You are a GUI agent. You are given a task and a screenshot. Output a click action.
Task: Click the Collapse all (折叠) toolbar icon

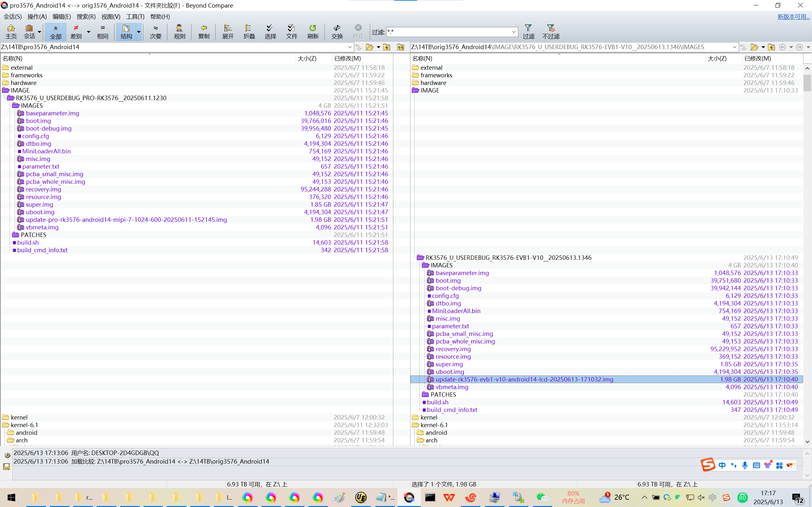pyautogui.click(x=249, y=31)
